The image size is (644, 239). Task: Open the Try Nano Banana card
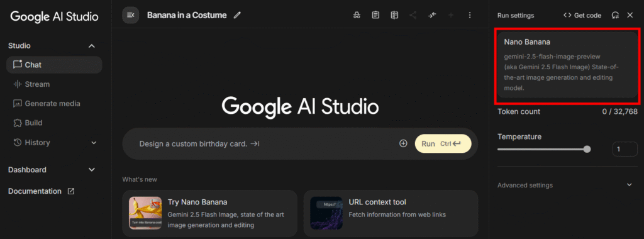click(x=209, y=214)
